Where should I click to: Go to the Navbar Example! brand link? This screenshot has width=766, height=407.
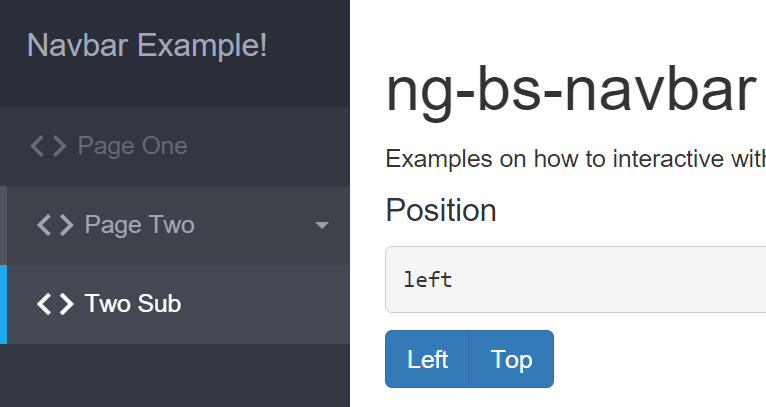[x=147, y=45]
